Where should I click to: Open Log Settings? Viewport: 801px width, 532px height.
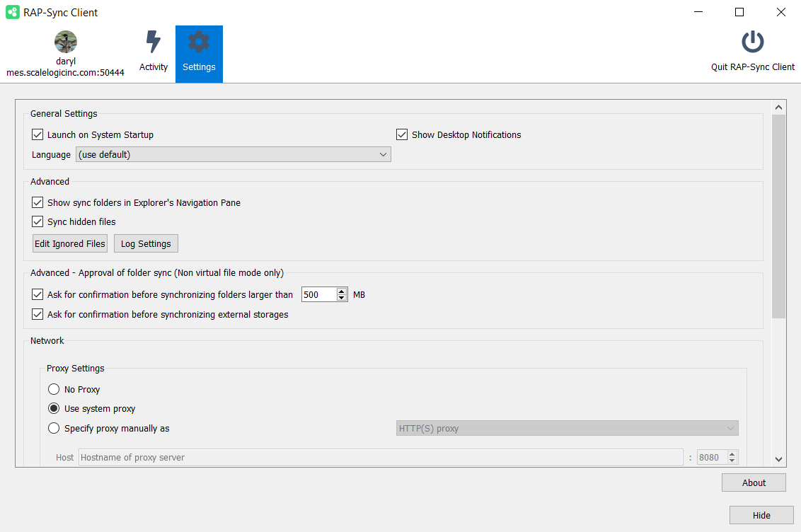146,243
